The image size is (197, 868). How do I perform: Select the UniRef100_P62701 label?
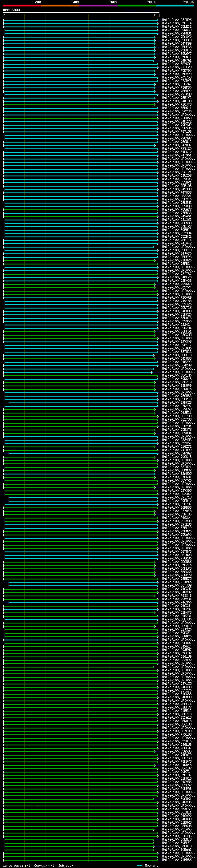[x=177, y=196]
